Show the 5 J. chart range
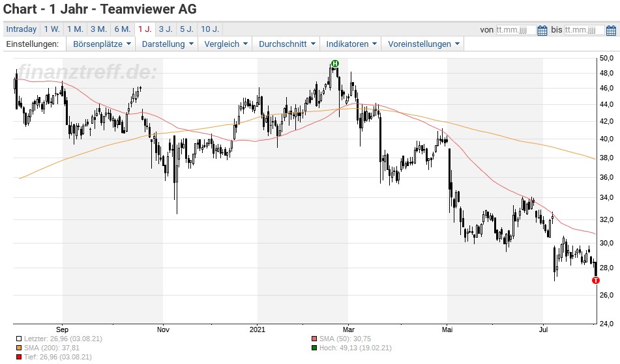Image resolution: width=620 pixels, height=364 pixels. (x=186, y=29)
